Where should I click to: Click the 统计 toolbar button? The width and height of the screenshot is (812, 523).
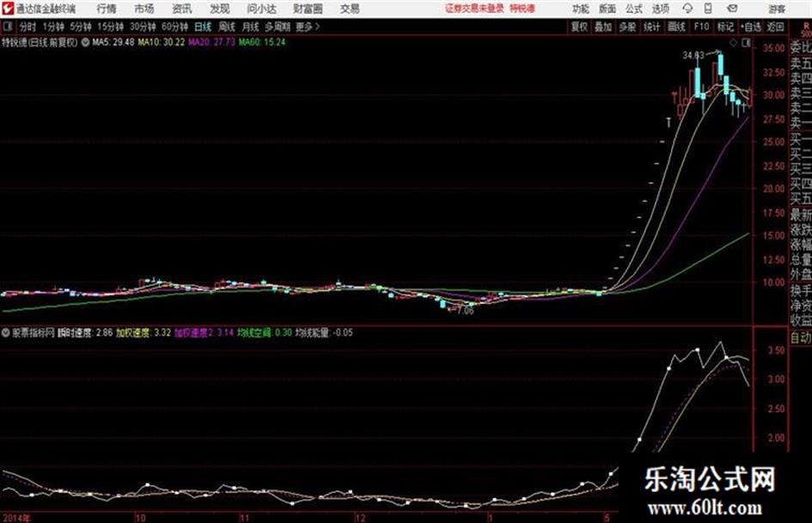(x=652, y=27)
